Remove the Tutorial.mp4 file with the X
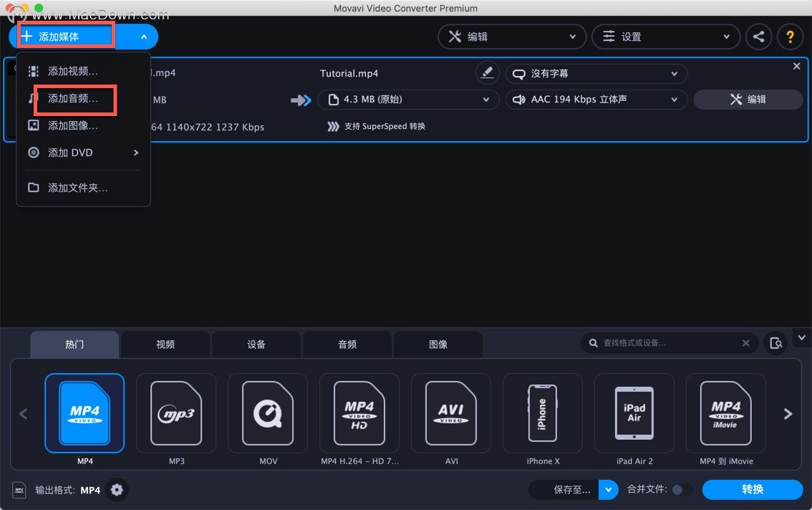 click(796, 66)
